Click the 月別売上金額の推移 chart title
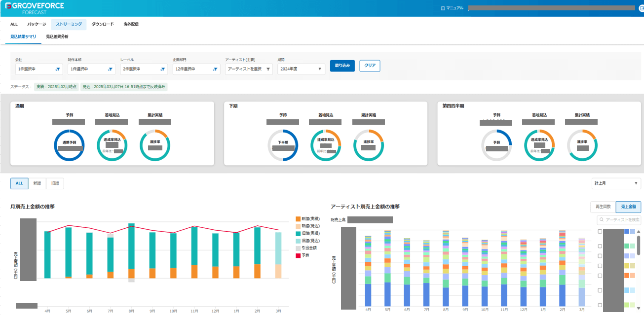 click(x=33, y=207)
